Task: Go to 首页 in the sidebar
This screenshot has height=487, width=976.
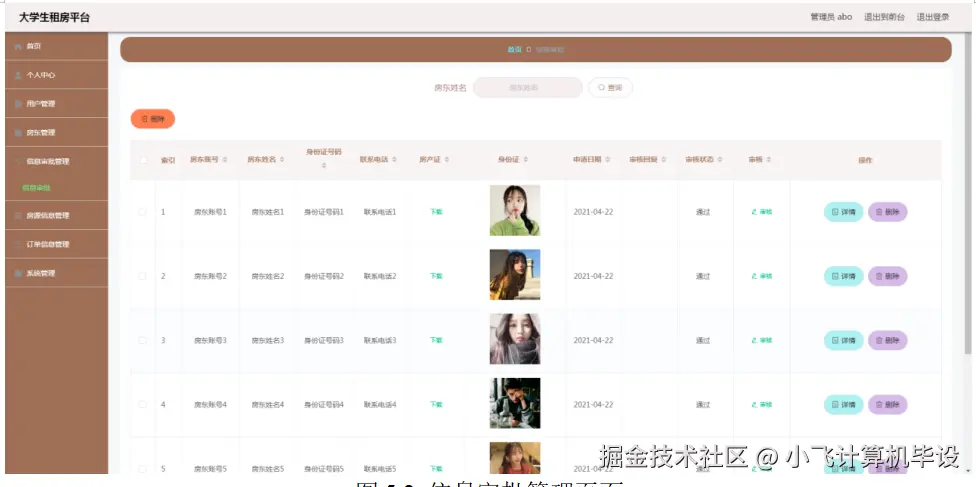Action: coord(57,46)
